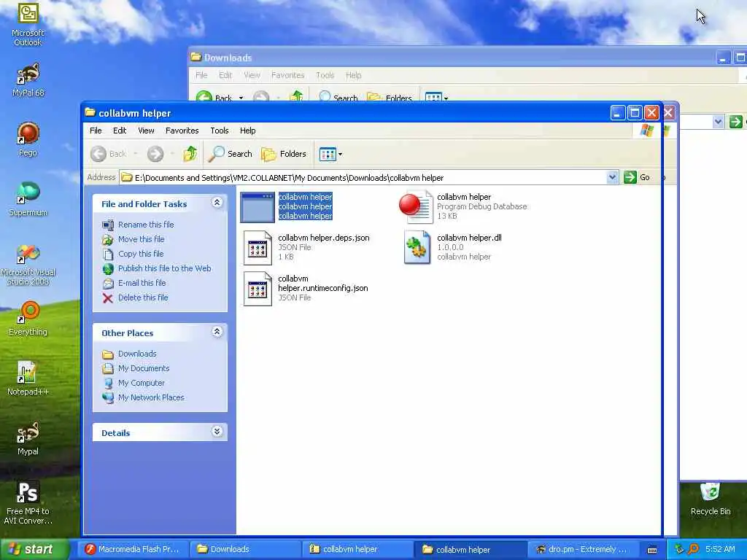747x560 pixels.
Task: Select collabvm helper.runtimeconfig.json file
Action: click(306, 288)
